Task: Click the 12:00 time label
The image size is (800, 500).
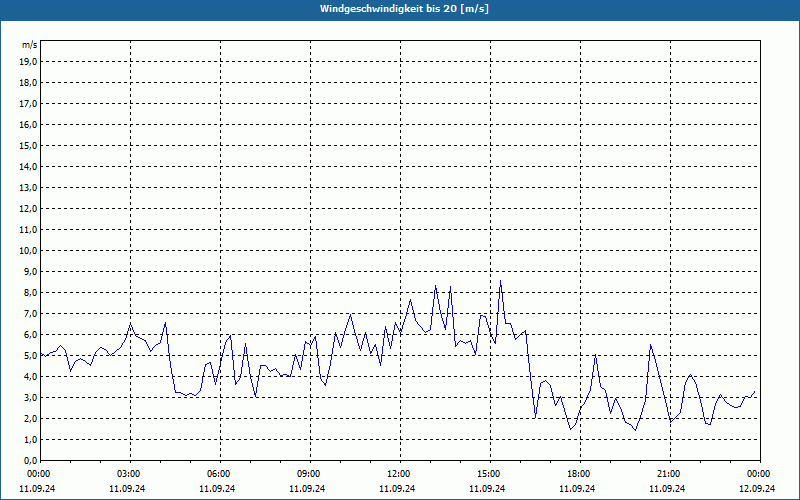Action: (x=401, y=474)
